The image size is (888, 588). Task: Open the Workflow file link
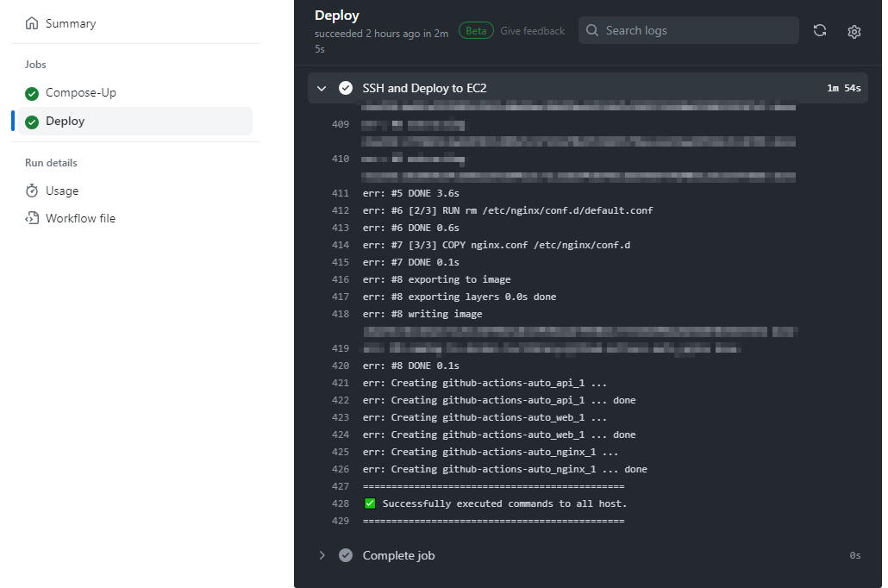point(80,218)
